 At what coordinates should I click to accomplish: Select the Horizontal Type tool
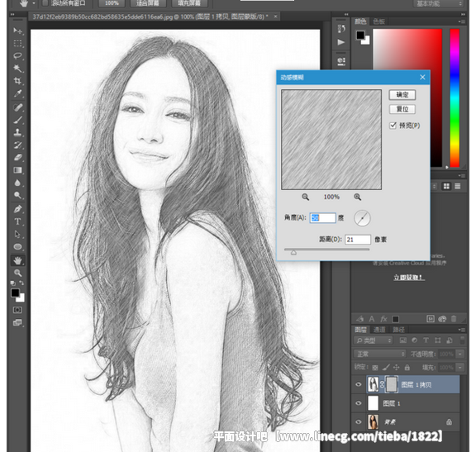pos(17,221)
